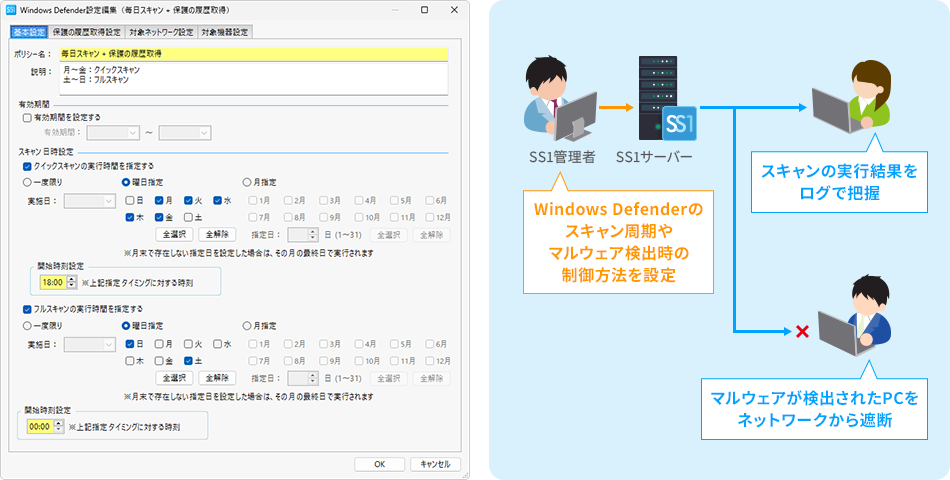
Task: Click the 説明 description text area
Action: point(253,79)
